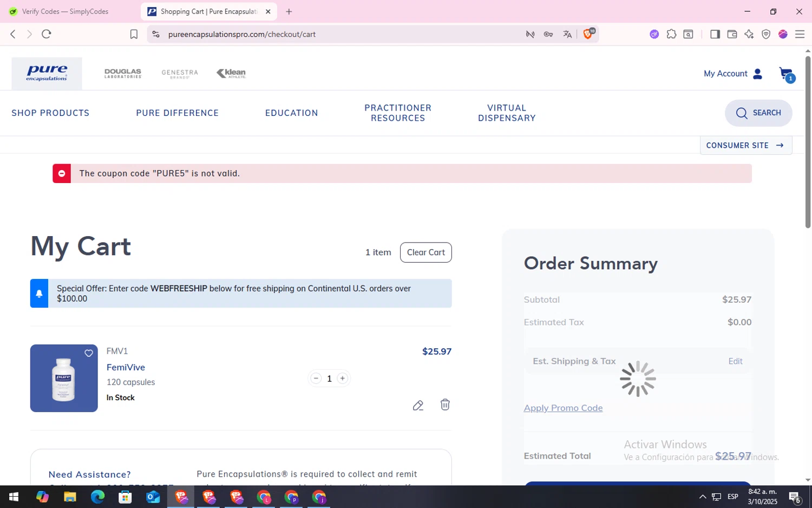Add FemiVive to wishlist with heart icon
This screenshot has width=812, height=508.
tap(89, 353)
